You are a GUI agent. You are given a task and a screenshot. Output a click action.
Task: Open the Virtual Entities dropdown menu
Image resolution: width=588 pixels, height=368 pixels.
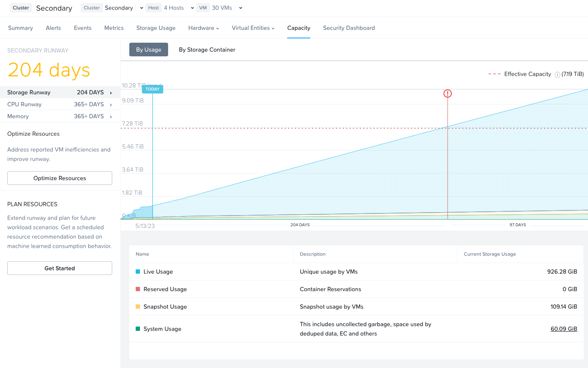tap(253, 28)
